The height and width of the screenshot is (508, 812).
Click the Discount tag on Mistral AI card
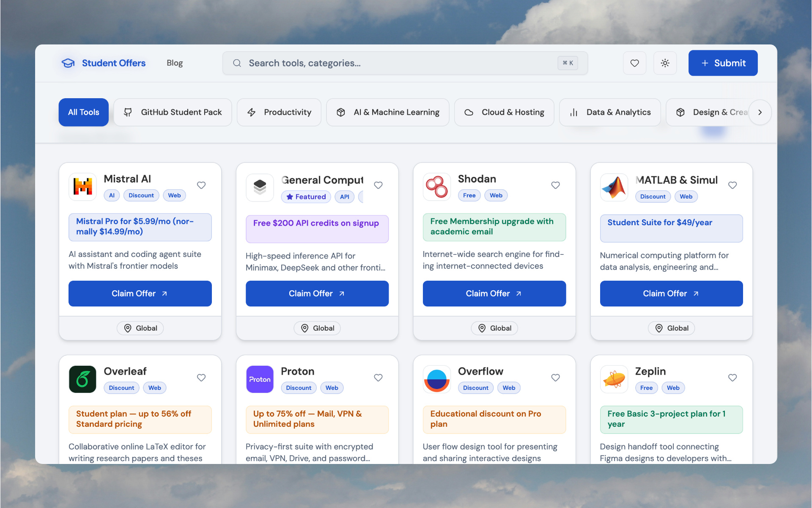pos(141,196)
